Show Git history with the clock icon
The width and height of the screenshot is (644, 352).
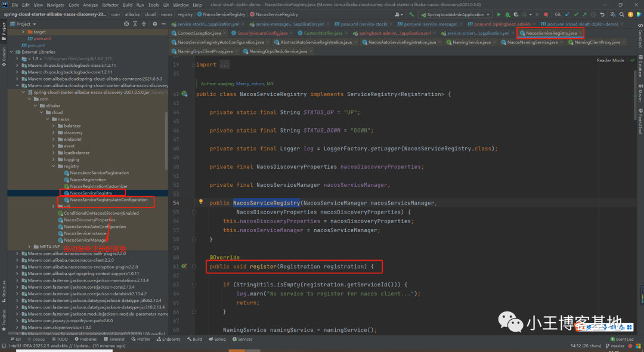(x=593, y=14)
